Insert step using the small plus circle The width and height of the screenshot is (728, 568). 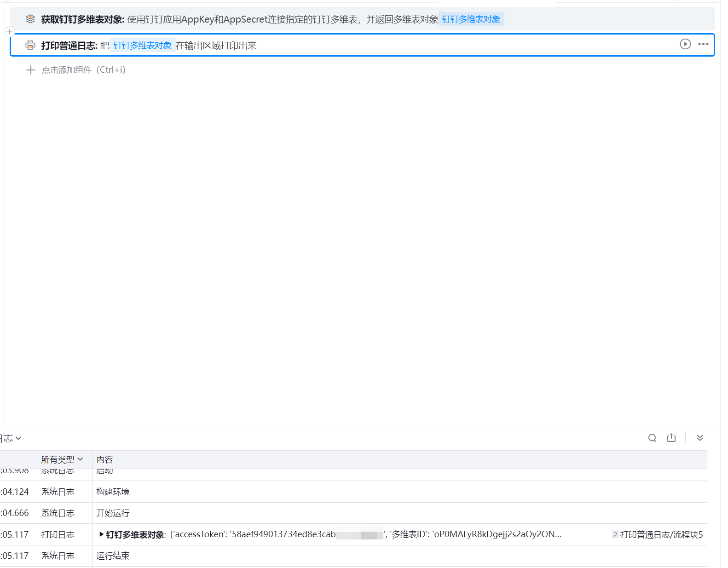[x=10, y=32]
